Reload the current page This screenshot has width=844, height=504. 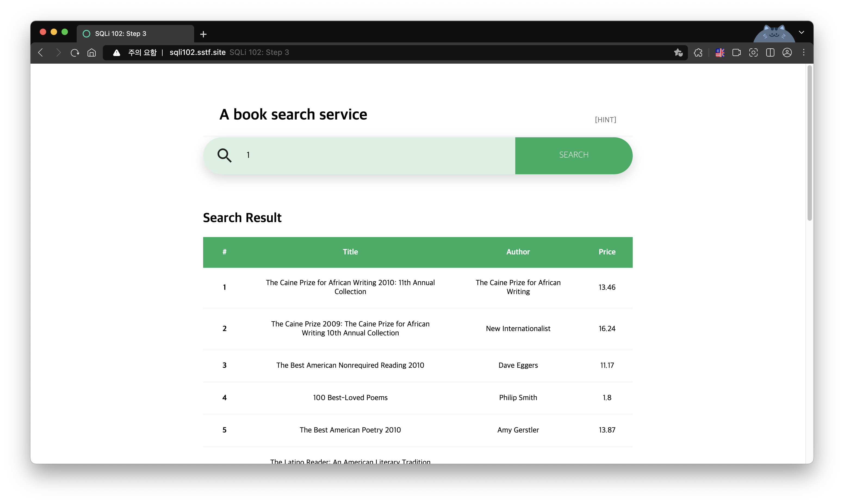[75, 52]
